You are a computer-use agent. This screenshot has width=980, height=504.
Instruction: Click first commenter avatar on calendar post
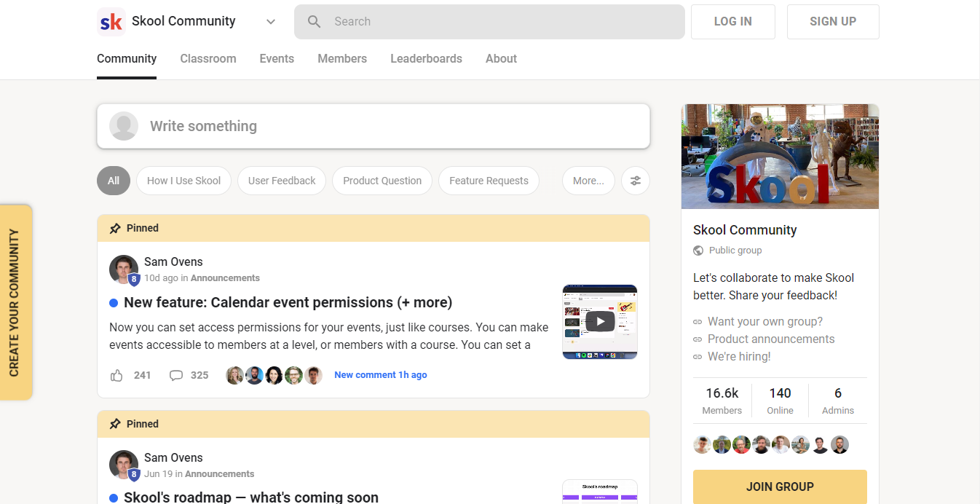[234, 375]
